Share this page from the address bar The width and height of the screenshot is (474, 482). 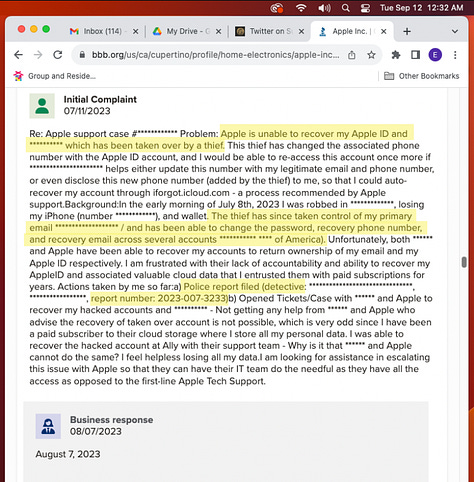point(352,55)
